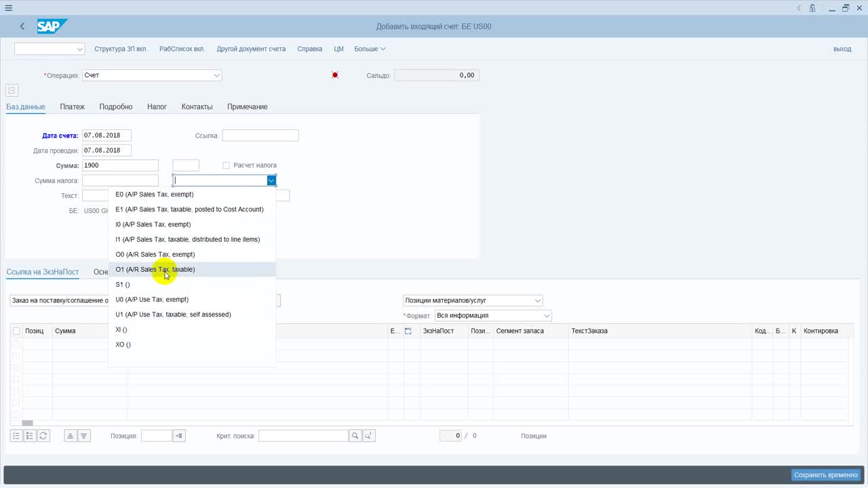Click Сохранить временно button
Viewport: 868px width, 488px height.
pos(826,474)
